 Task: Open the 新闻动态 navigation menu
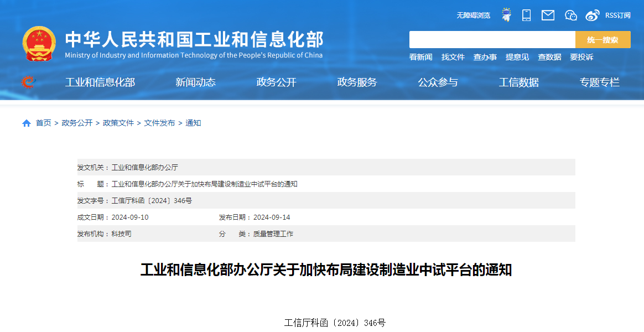tap(195, 82)
